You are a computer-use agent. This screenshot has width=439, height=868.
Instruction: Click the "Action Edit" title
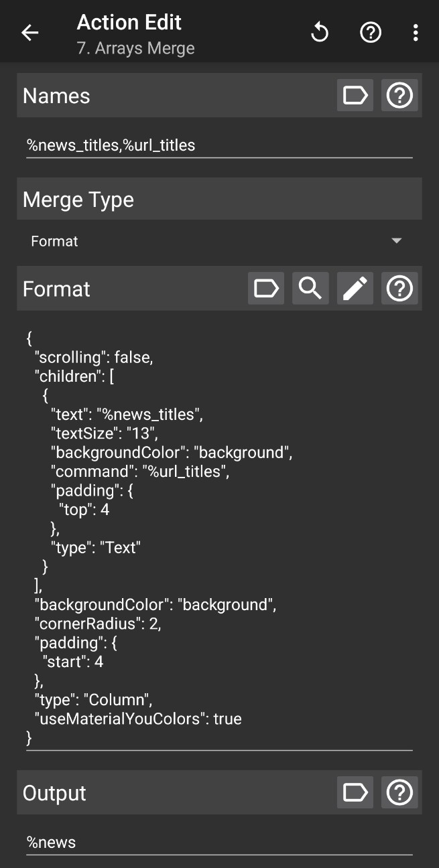(x=129, y=22)
